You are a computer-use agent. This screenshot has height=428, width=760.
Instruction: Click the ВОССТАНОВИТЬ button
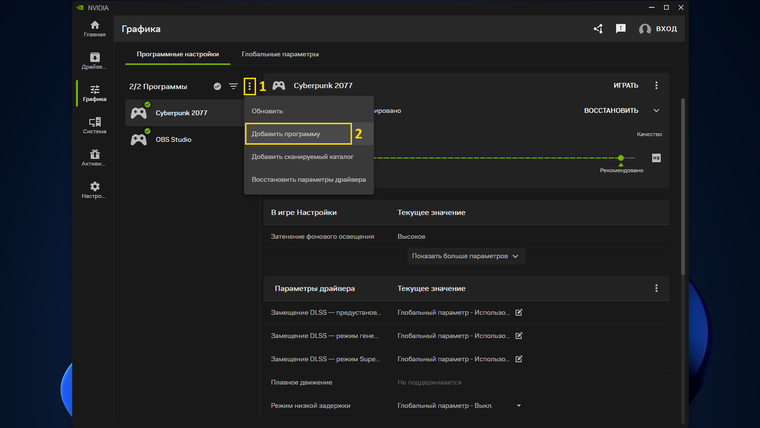pyautogui.click(x=611, y=111)
